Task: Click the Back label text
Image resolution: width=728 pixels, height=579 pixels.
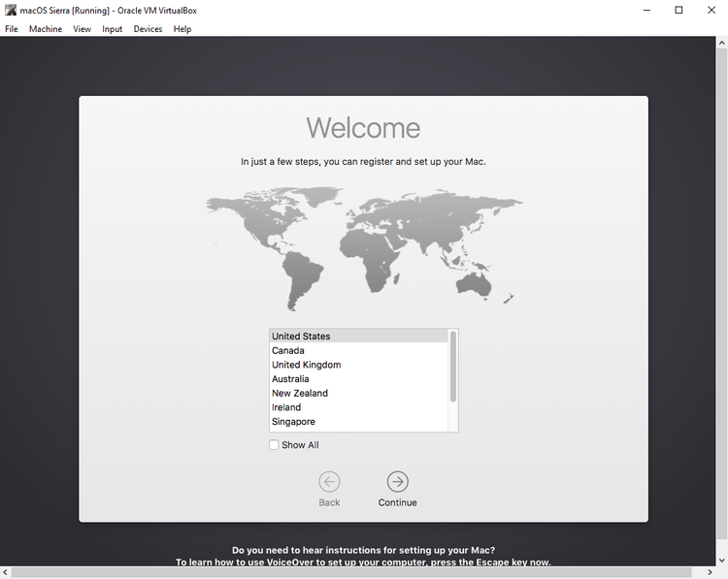Action: pyautogui.click(x=329, y=502)
